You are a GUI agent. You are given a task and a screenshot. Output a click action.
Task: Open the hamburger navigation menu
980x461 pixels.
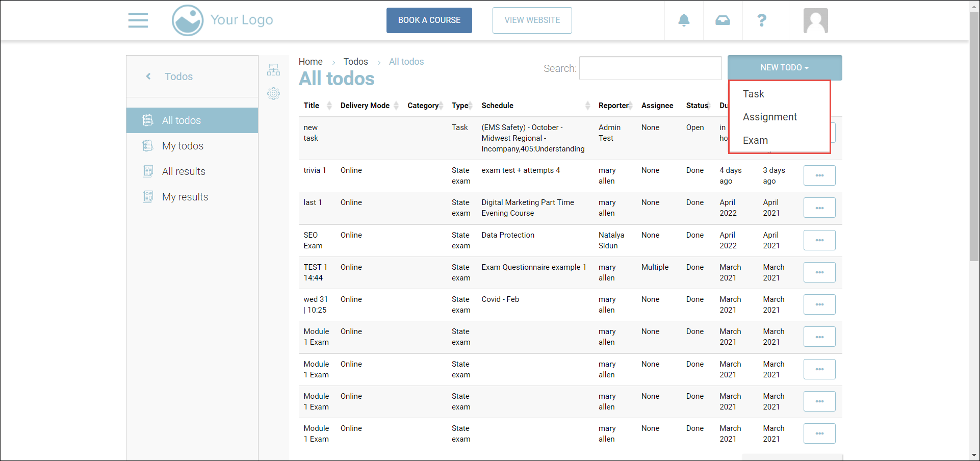coord(138,20)
